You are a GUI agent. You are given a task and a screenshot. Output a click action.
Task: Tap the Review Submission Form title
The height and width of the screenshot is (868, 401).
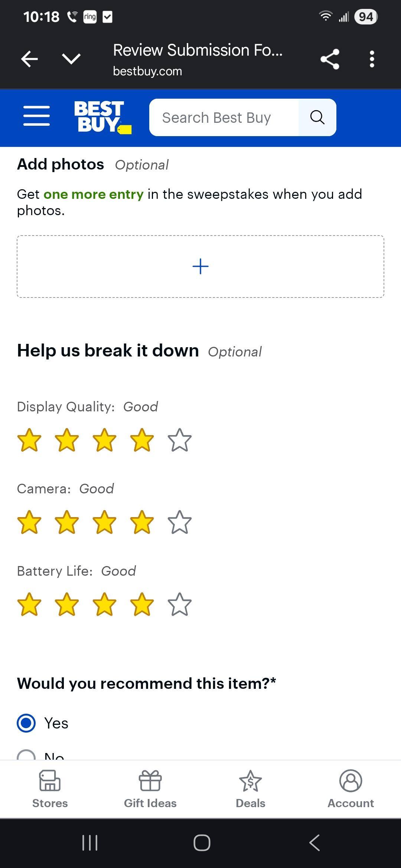(x=198, y=50)
